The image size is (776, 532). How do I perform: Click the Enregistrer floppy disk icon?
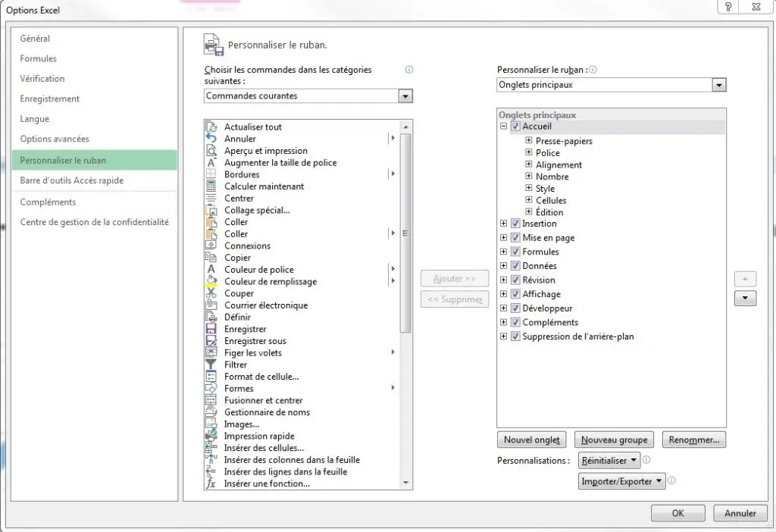point(211,329)
